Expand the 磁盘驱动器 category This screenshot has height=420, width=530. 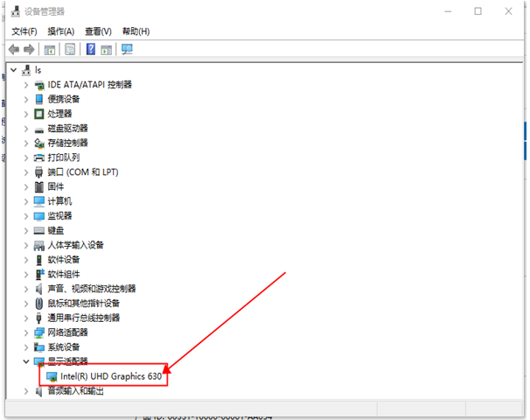26,129
